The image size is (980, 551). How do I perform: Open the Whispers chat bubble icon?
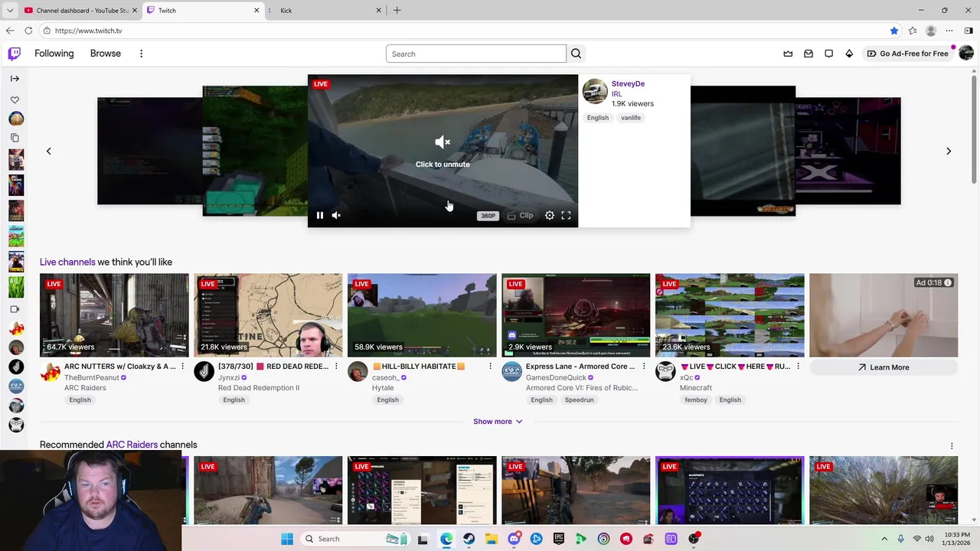coord(828,54)
